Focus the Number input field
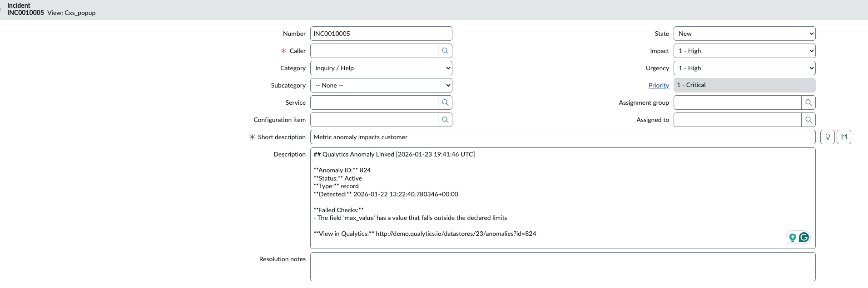Screen dimensions: 868x288 [381, 34]
